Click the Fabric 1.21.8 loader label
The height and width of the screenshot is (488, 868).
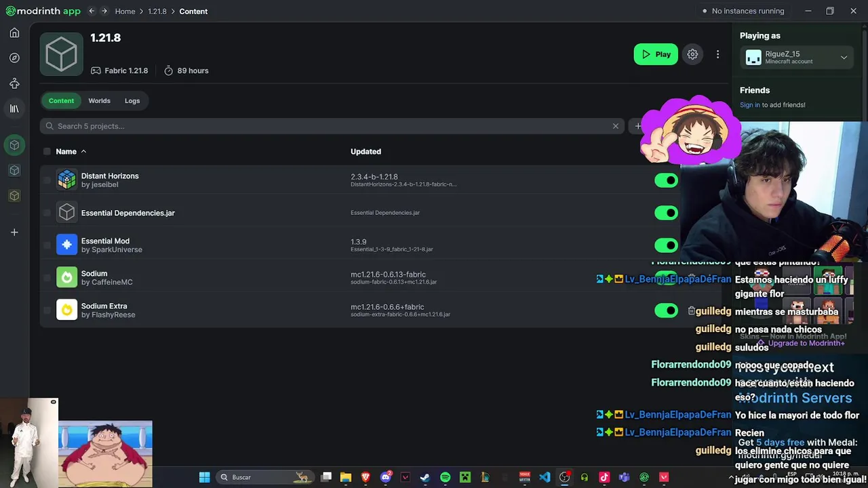pos(119,70)
